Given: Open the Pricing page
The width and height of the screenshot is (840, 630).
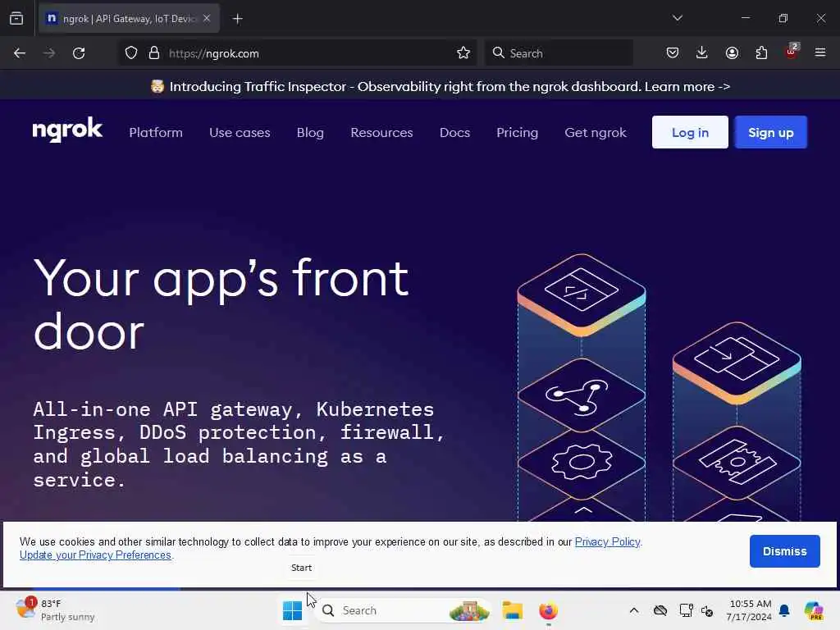Looking at the screenshot, I should (517, 132).
